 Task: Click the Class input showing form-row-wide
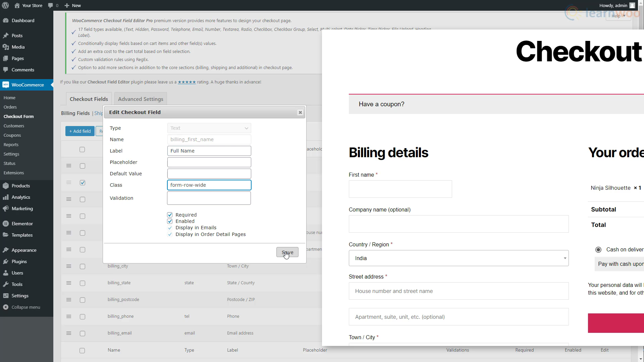click(209, 185)
